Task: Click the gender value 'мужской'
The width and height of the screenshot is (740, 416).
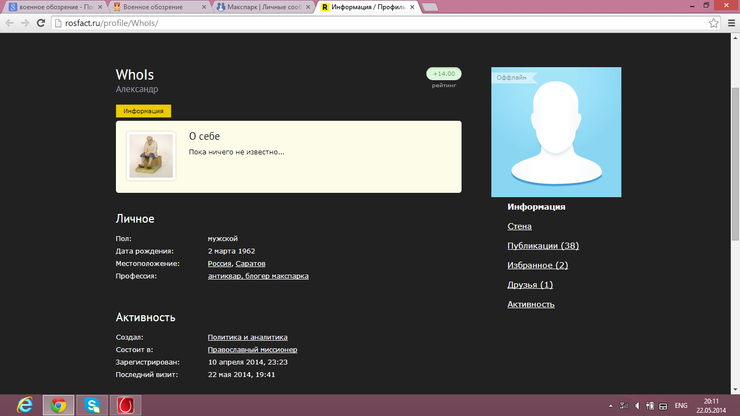Action: (223, 238)
